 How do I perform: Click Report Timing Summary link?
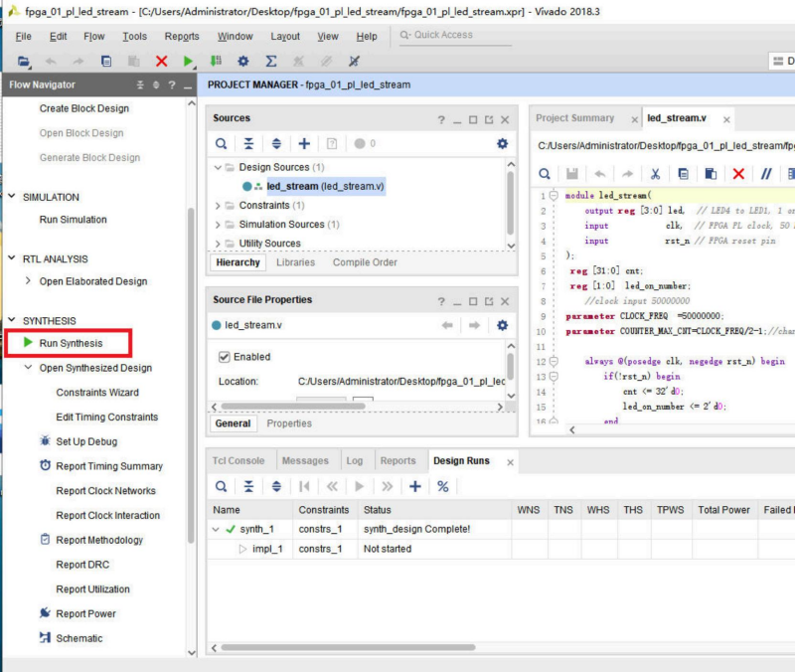click(x=108, y=466)
